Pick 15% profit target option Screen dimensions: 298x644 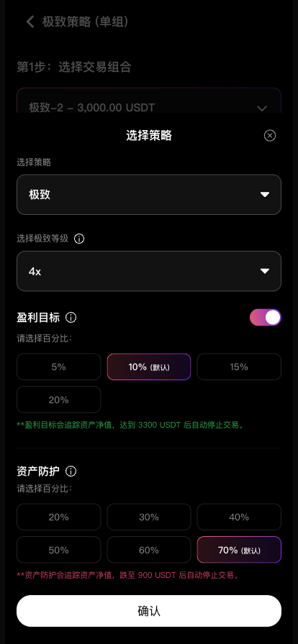click(x=239, y=367)
